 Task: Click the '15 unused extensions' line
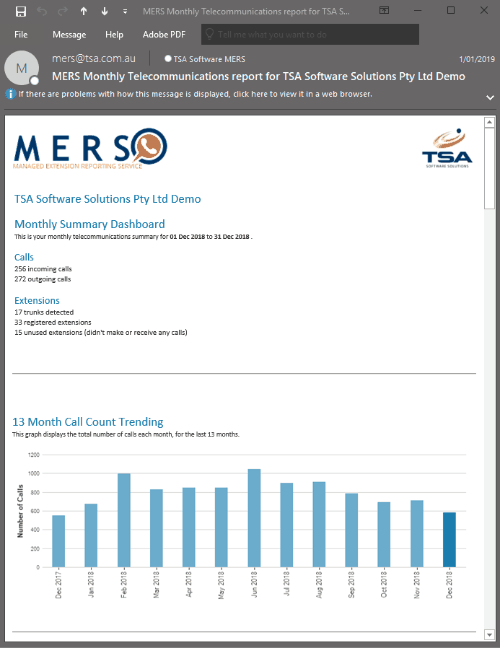click(101, 332)
